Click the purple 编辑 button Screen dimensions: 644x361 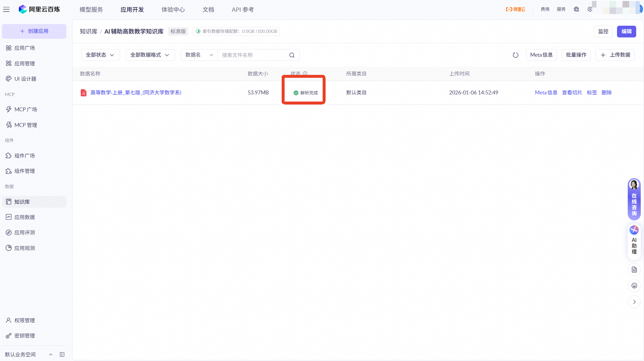tap(626, 31)
